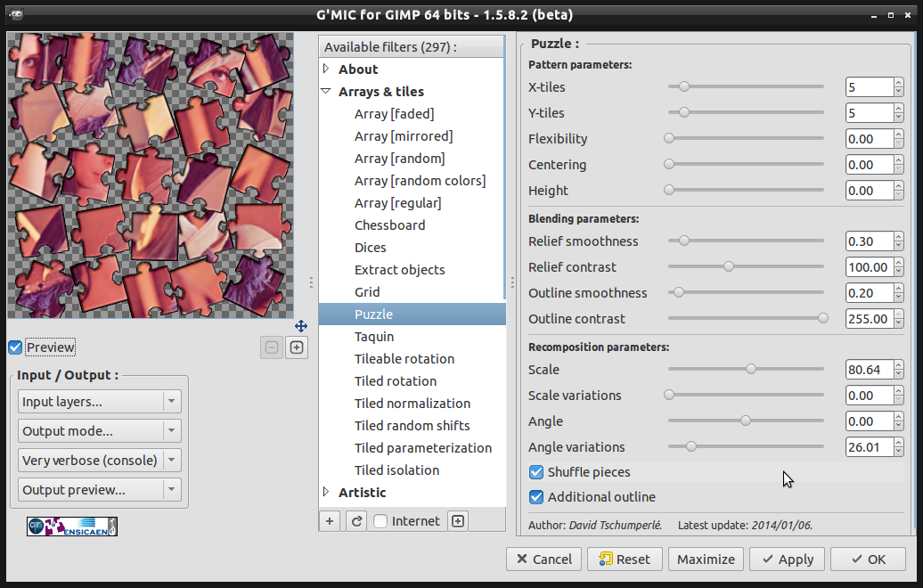Select the Taquin filter
This screenshot has width=923, height=588.
click(x=374, y=337)
